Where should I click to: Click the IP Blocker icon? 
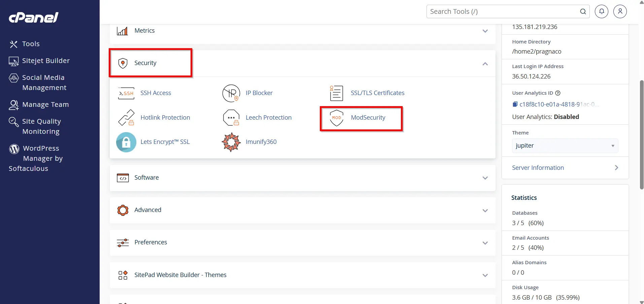[231, 93]
